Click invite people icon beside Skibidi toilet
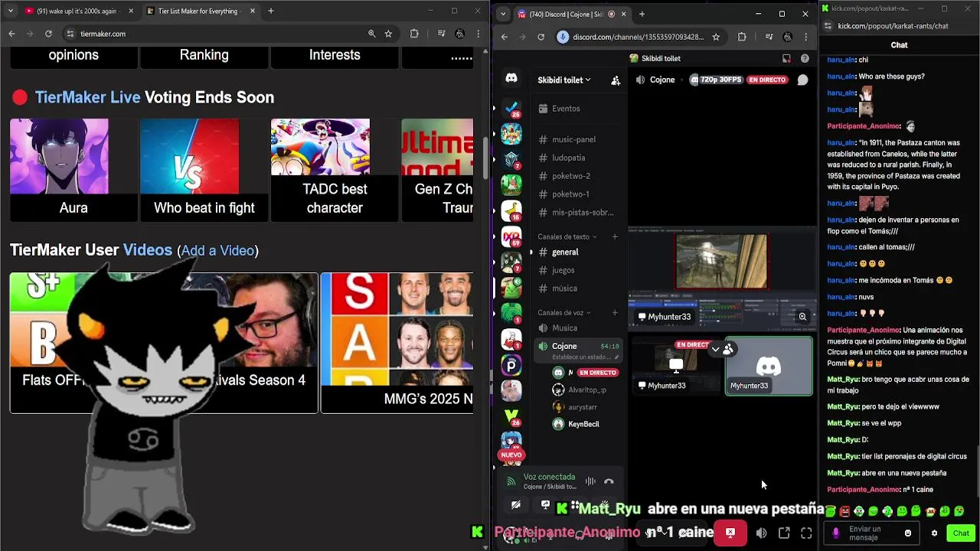 (616, 80)
